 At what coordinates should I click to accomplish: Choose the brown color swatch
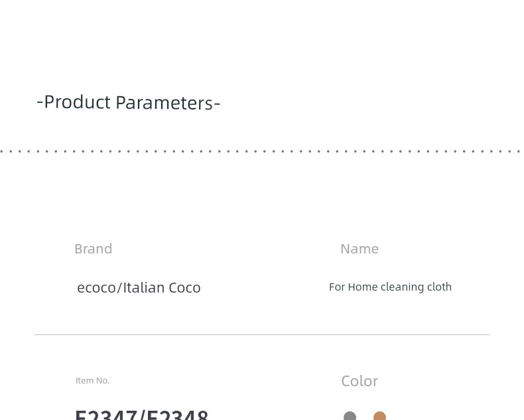point(379,416)
